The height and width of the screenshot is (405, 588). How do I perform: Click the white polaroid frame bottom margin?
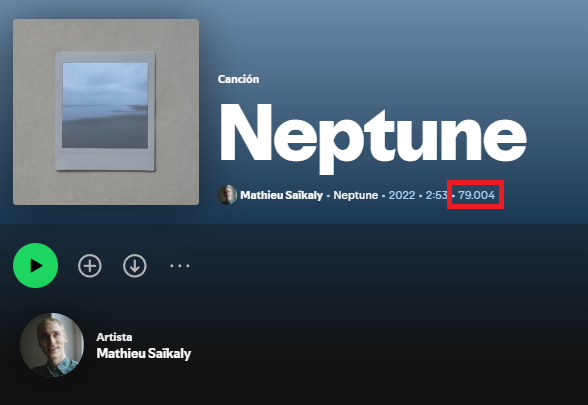105,160
